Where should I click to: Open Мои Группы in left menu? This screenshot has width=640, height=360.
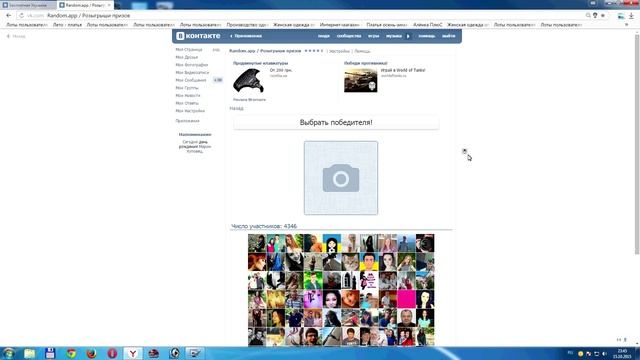(x=187, y=88)
